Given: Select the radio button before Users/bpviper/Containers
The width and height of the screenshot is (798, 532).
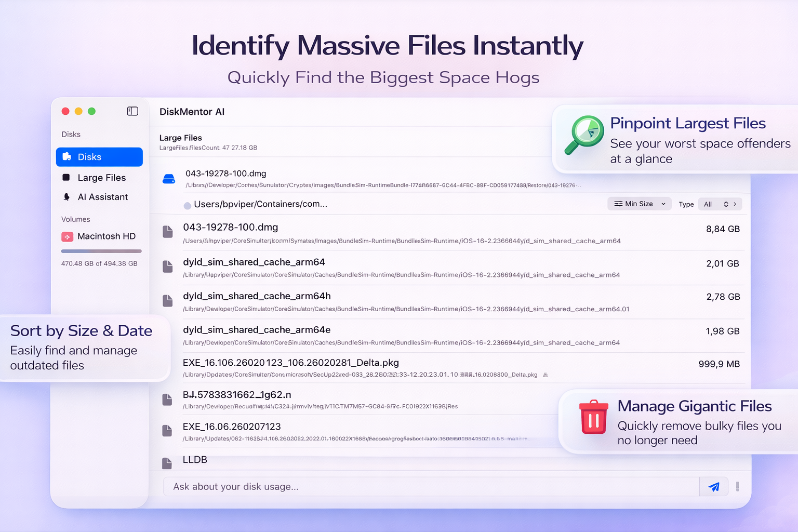Looking at the screenshot, I should click(x=187, y=205).
